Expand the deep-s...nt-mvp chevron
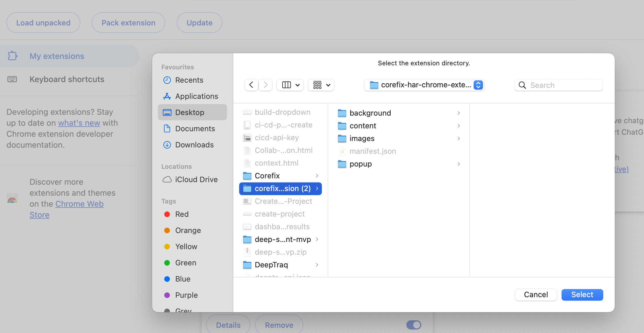Screen dimensions: 644x333 point(317,239)
